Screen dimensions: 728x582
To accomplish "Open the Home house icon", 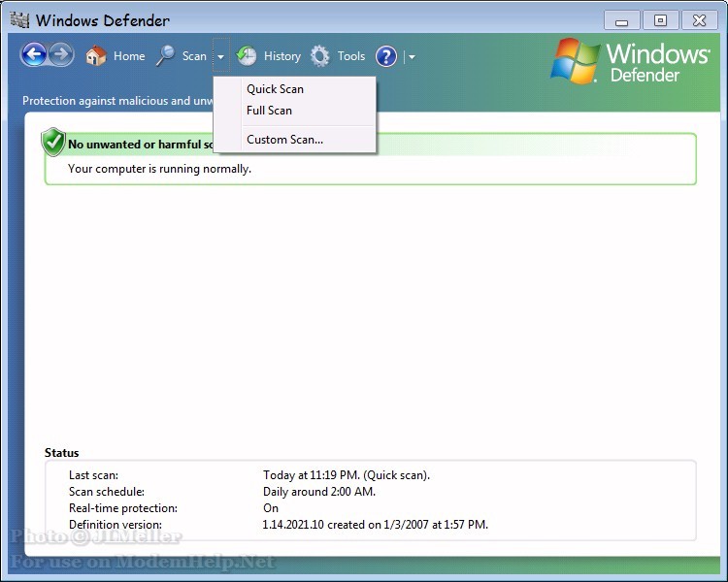I will tap(96, 56).
